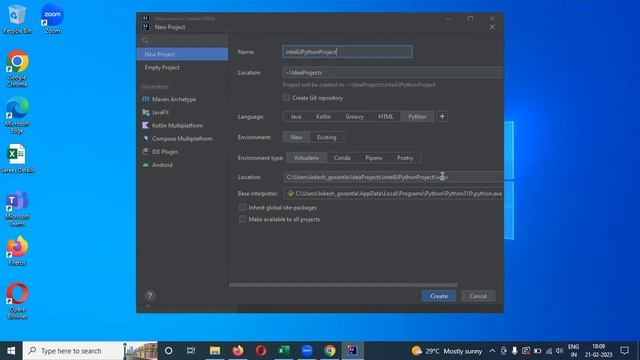Image resolution: width=640 pixels, height=360 pixels.
Task: Click the project Name input field
Action: click(347, 52)
